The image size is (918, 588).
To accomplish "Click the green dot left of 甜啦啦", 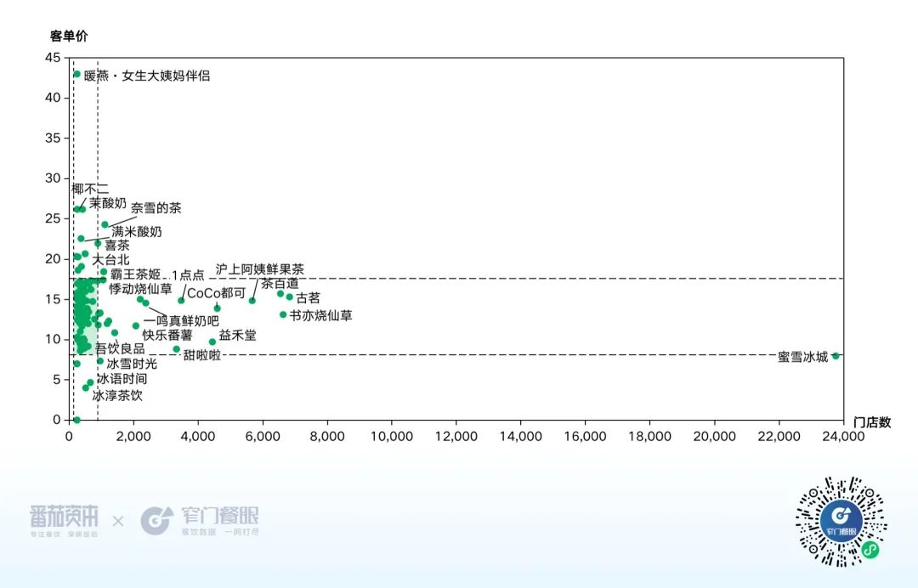I will click(x=176, y=349).
